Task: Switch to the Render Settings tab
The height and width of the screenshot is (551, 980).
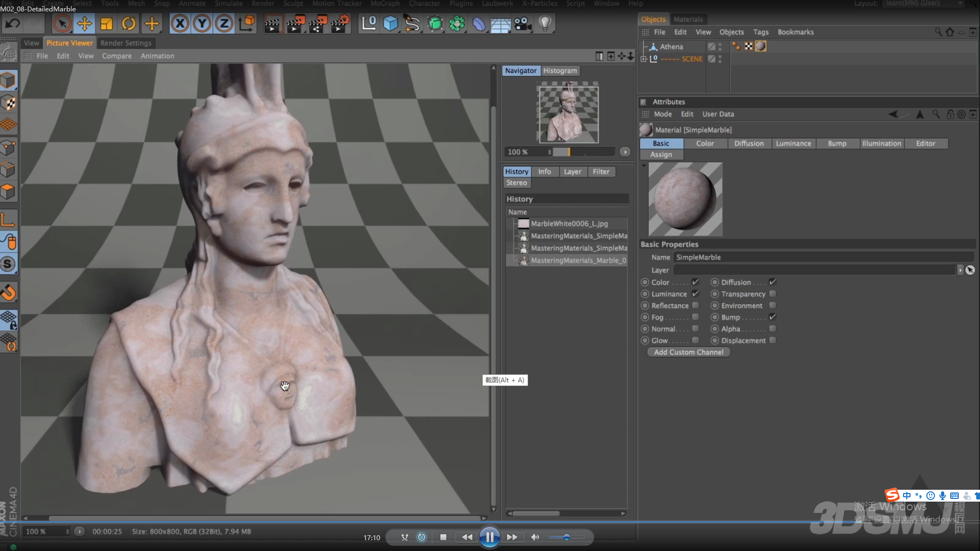Action: click(126, 43)
